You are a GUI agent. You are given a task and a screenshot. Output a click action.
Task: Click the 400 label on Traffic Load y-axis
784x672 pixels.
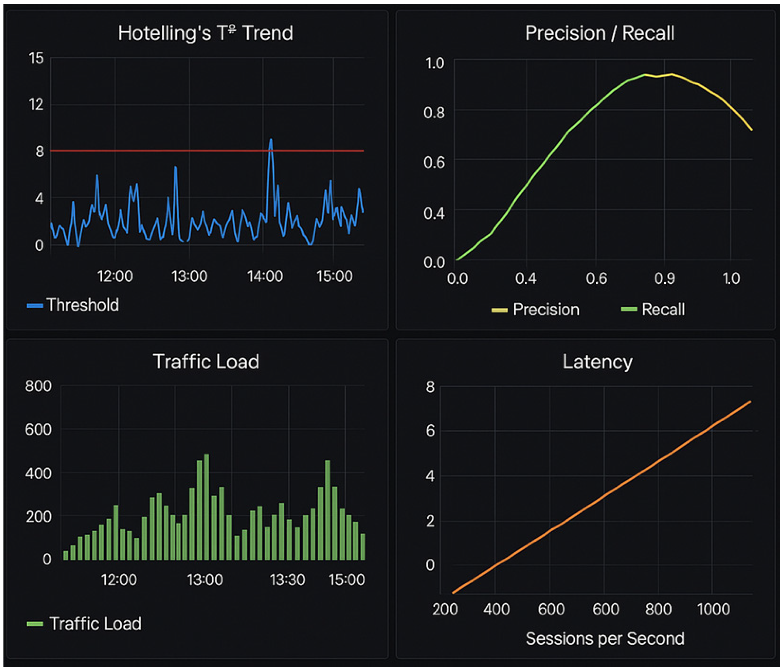point(38,473)
